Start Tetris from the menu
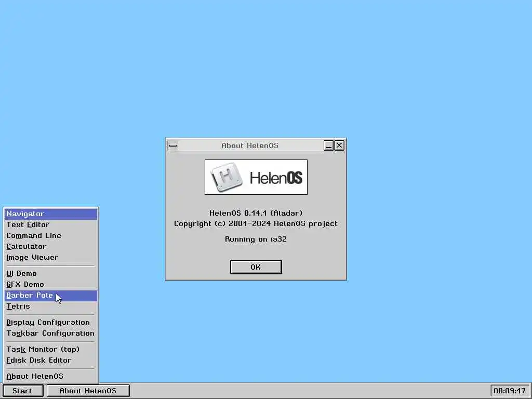The width and height of the screenshot is (532, 399). click(51, 307)
